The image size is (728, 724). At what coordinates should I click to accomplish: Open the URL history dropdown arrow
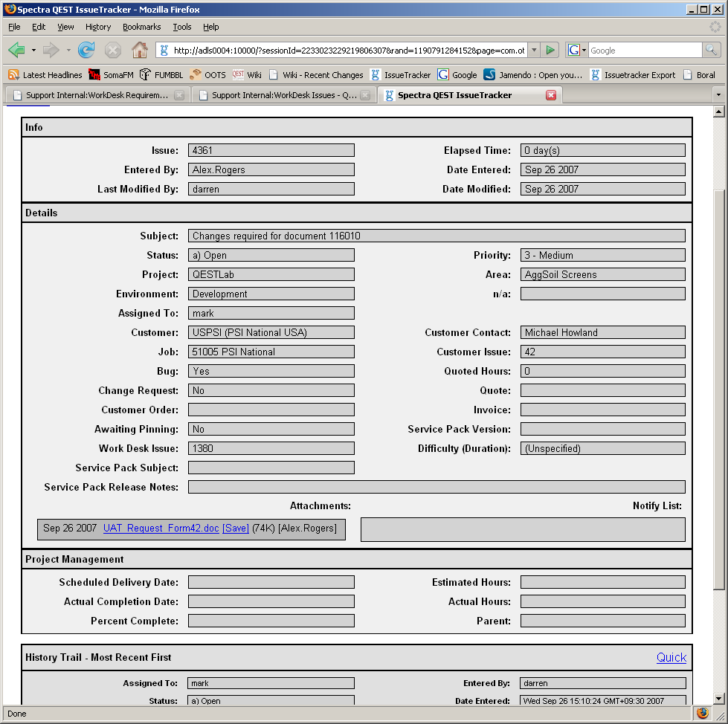[x=534, y=51]
